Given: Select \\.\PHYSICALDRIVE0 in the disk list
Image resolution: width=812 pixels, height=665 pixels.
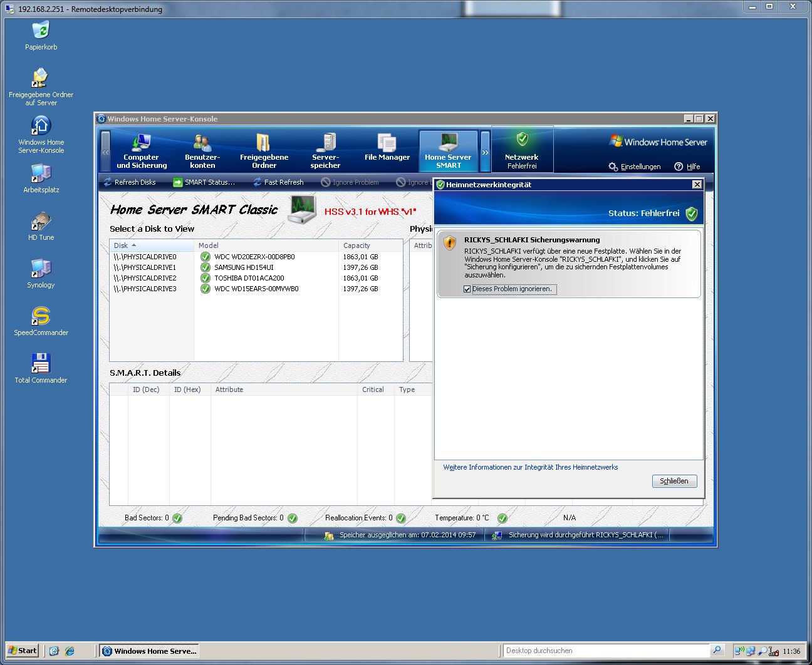Looking at the screenshot, I should pyautogui.click(x=145, y=257).
